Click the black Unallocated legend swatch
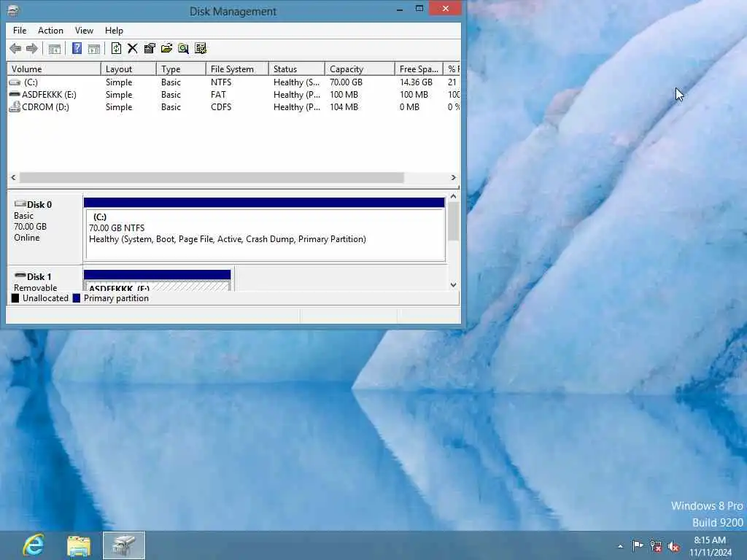The width and height of the screenshot is (747, 560). [x=15, y=298]
